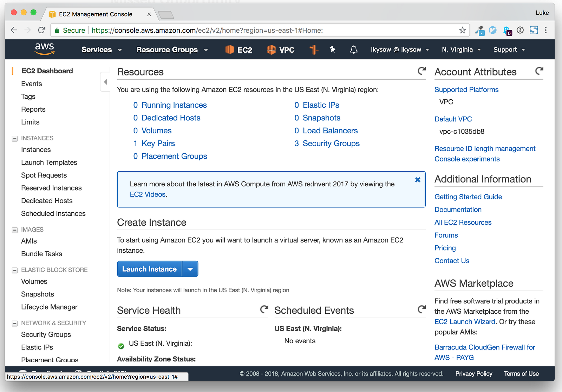Open Resource ID length management link

485,148
